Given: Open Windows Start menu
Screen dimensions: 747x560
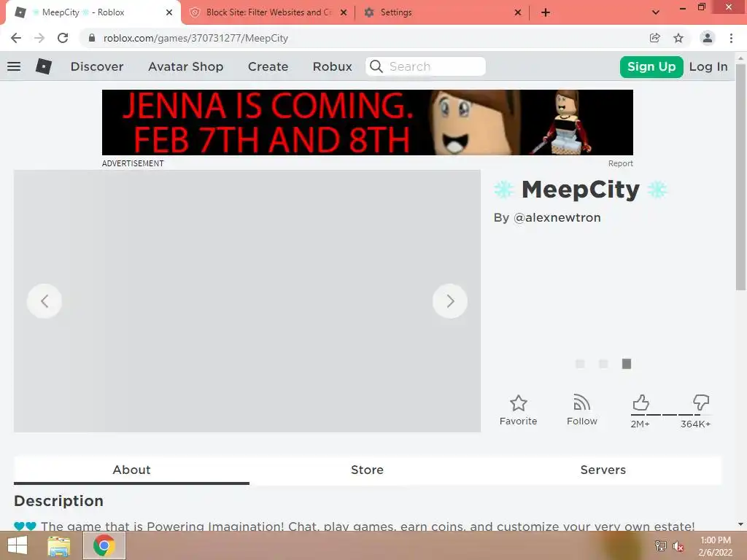Looking at the screenshot, I should coord(18,545).
